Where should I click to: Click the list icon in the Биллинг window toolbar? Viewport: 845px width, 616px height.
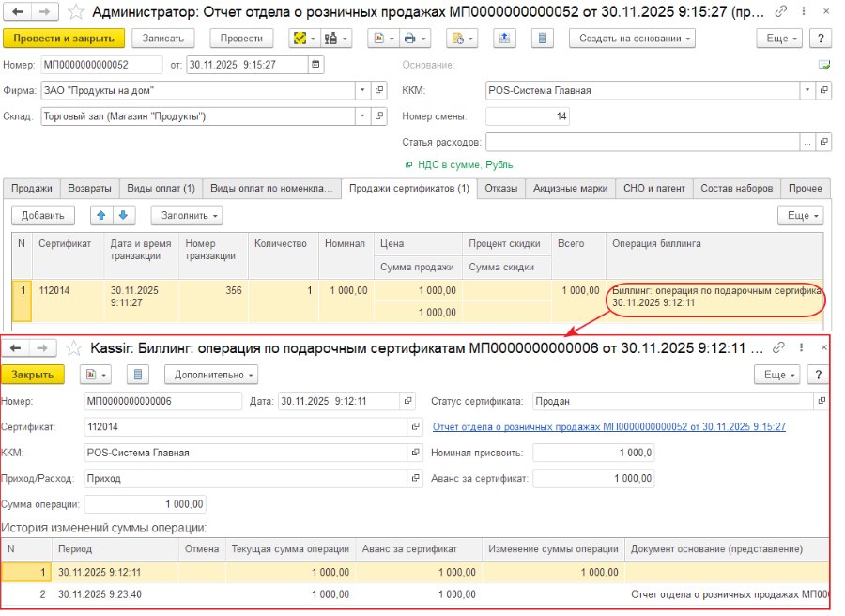click(138, 375)
